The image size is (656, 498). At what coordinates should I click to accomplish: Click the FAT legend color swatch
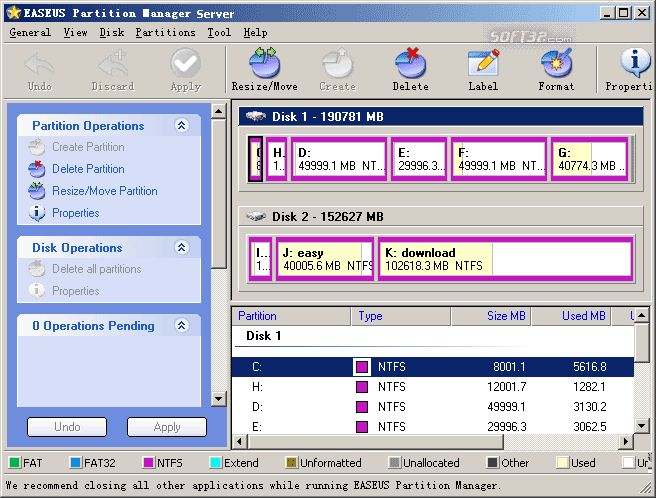tap(15, 462)
